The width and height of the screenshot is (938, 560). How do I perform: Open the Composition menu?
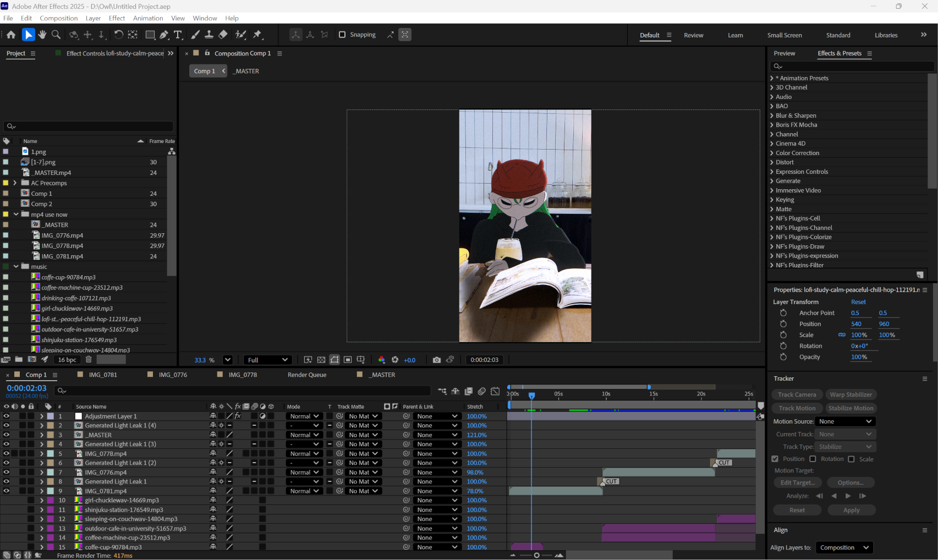tap(59, 18)
